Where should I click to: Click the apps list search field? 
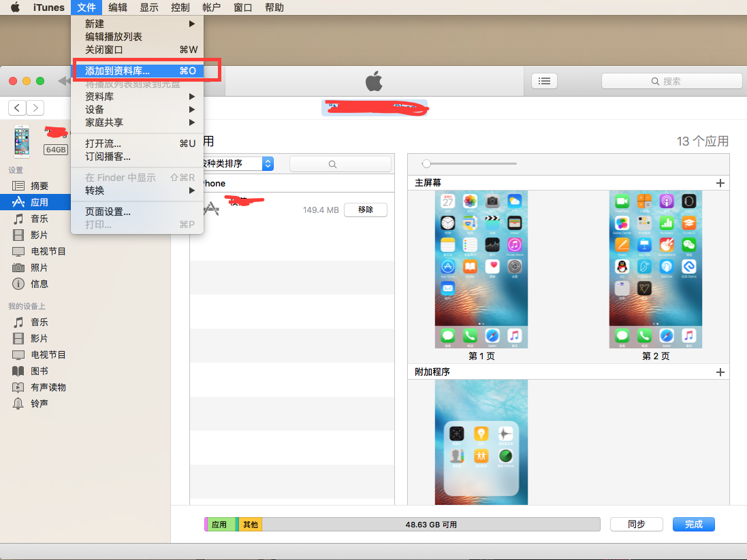click(x=340, y=164)
